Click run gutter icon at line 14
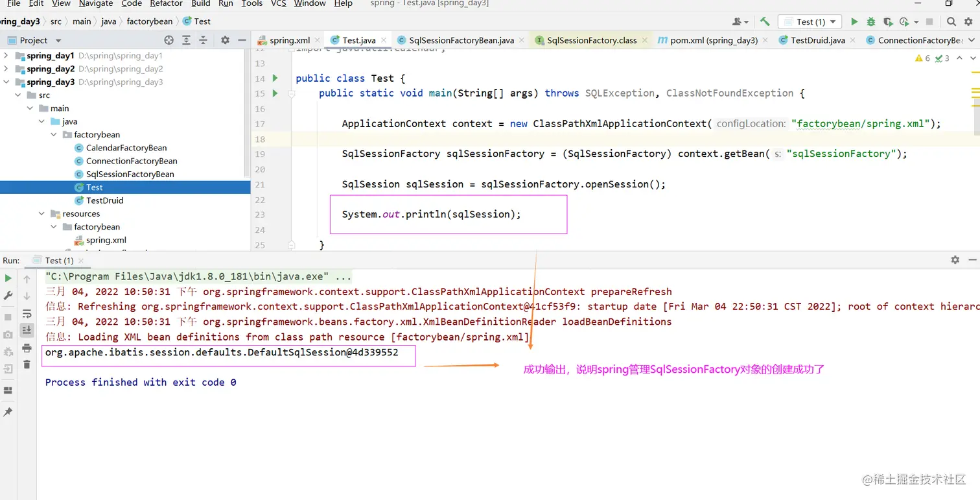 click(x=275, y=78)
